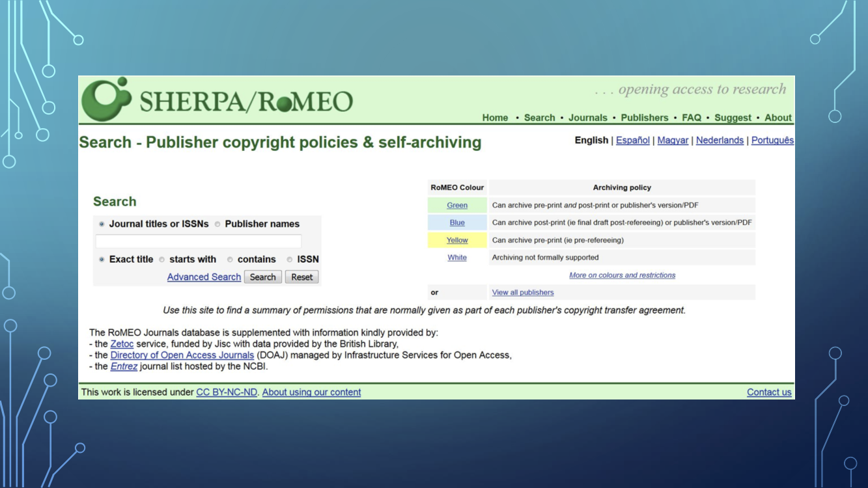Open the Zetoc service link
The width and height of the screenshot is (868, 488).
click(122, 344)
